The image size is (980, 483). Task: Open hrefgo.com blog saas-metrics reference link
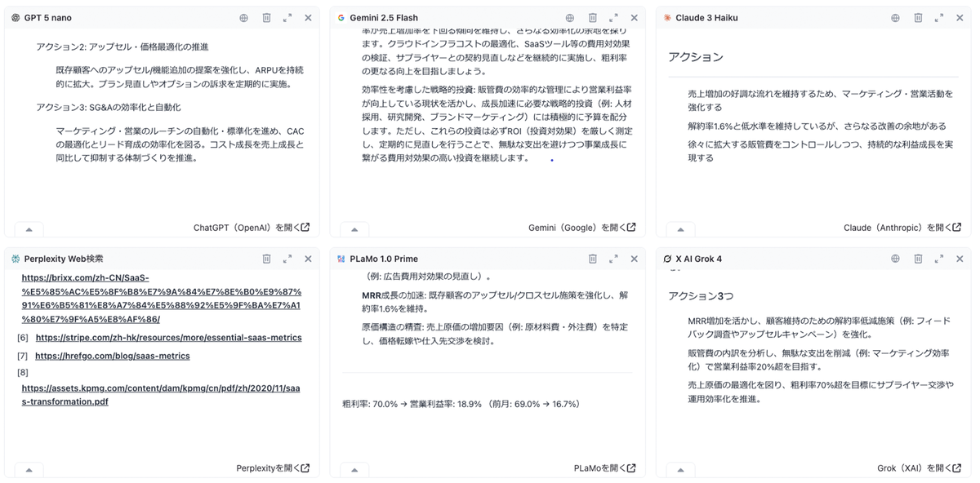[113, 357]
